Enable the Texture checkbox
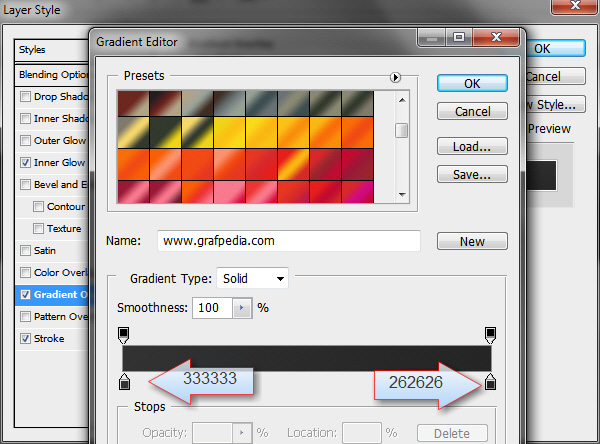This screenshot has height=444, width=600. 38,229
